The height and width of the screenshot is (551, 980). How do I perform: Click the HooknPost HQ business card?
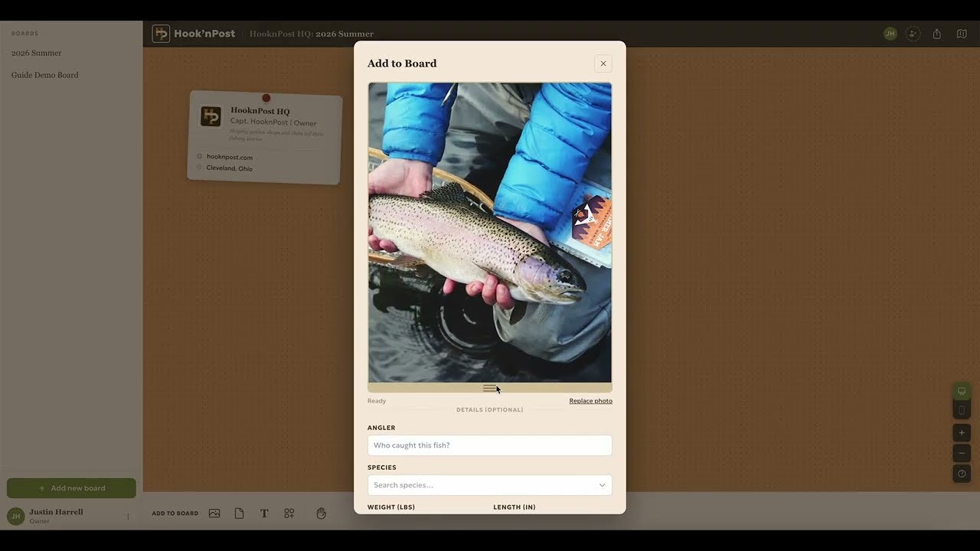(x=265, y=138)
